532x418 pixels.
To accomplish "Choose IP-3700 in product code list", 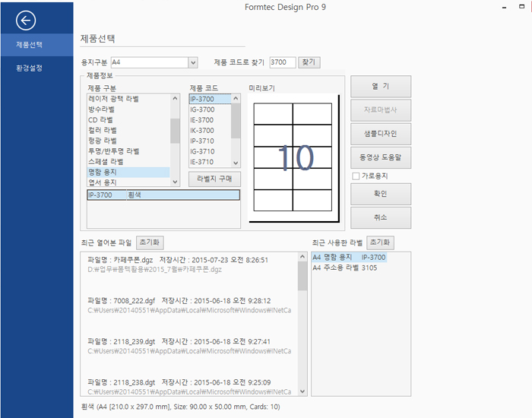I will point(210,99).
